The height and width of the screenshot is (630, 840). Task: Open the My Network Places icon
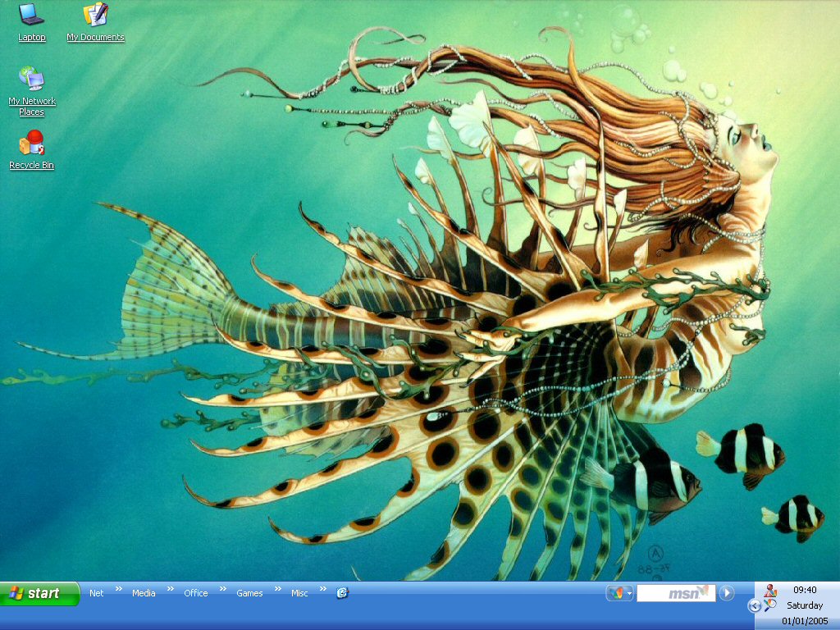coord(32,91)
